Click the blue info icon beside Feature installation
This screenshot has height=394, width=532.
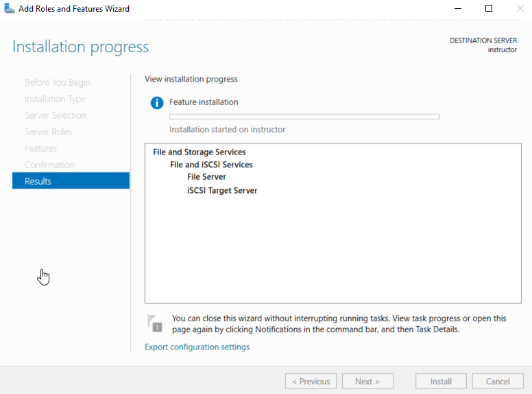pyautogui.click(x=157, y=102)
